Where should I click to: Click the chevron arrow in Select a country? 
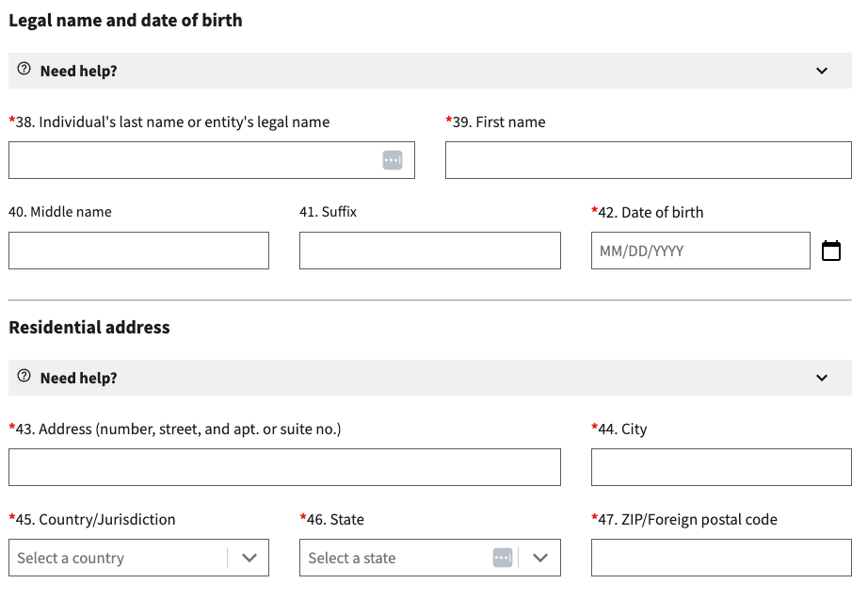coord(249,558)
